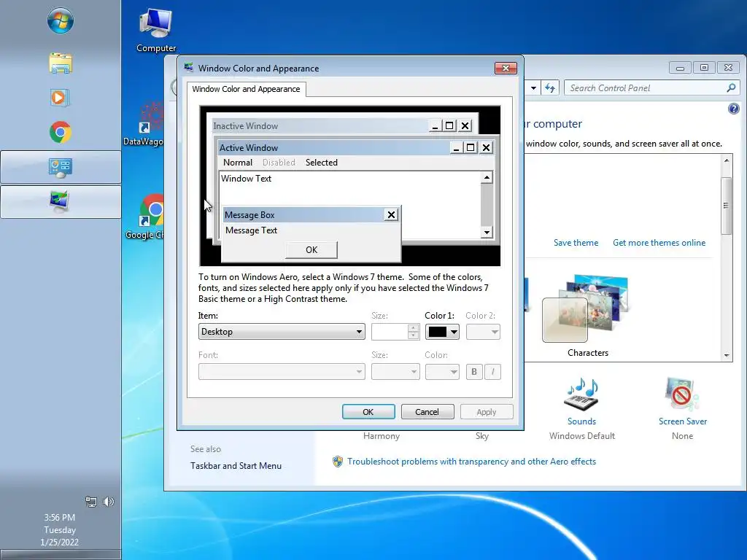Open Get more themes online link
This screenshot has width=747, height=560.
coord(659,243)
